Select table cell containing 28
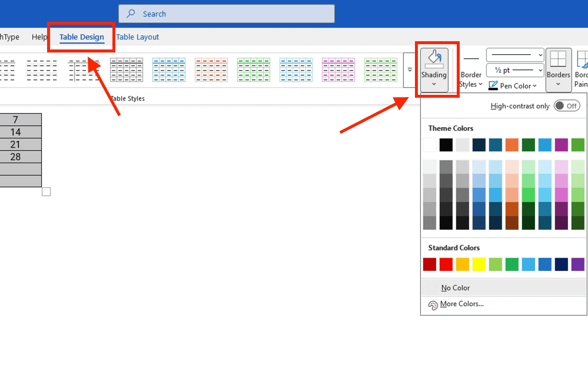This screenshot has height=368, width=588. click(x=20, y=157)
